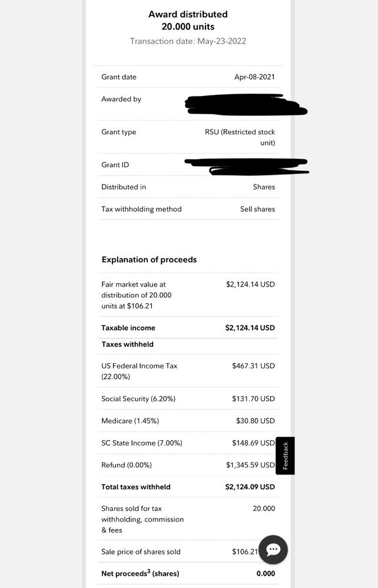
Task: Select the Transaction date May-23-2022 text
Action: click(188, 41)
